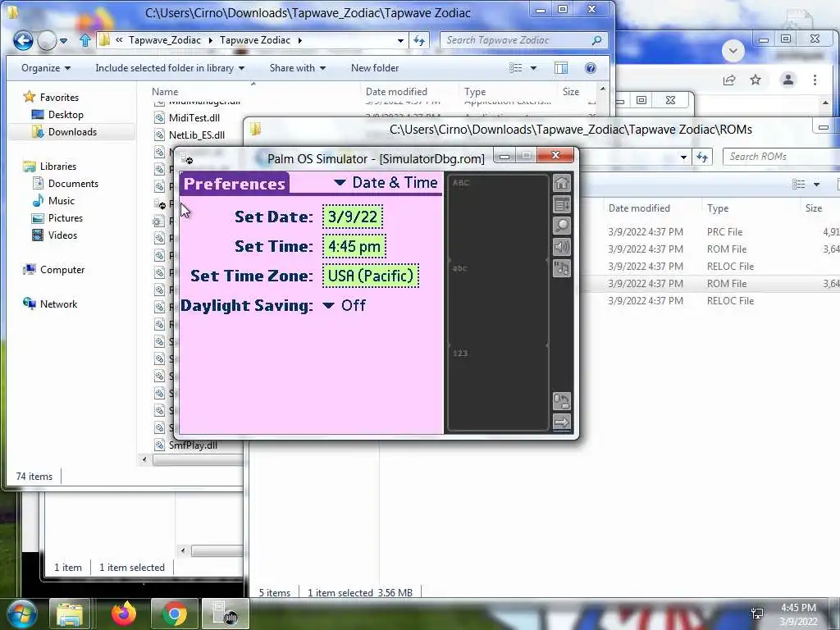Tap the Find magnifier icon in Palm simulator
Image resolution: width=840 pixels, height=630 pixels.
point(561,226)
